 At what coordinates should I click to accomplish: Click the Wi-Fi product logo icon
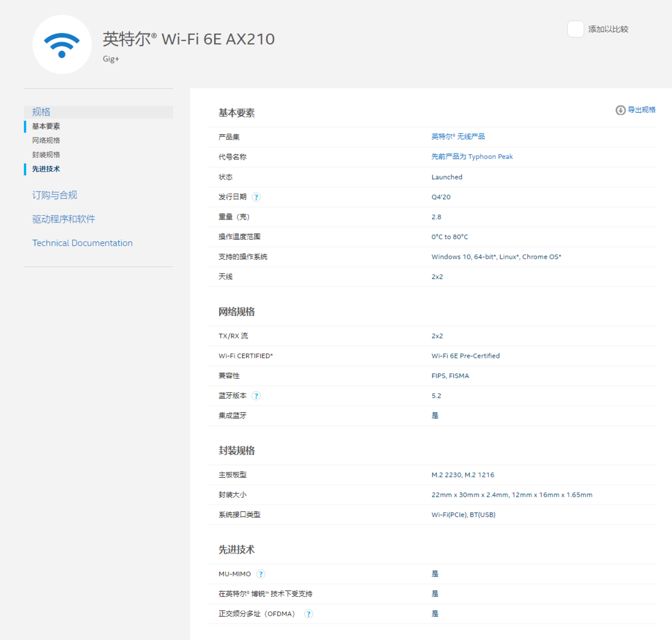pos(62,44)
